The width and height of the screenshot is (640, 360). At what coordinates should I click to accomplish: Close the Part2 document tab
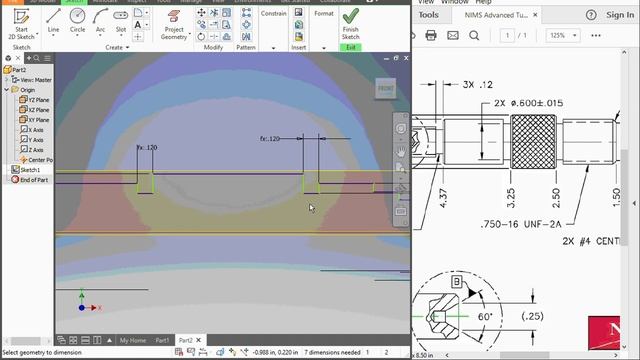199,340
